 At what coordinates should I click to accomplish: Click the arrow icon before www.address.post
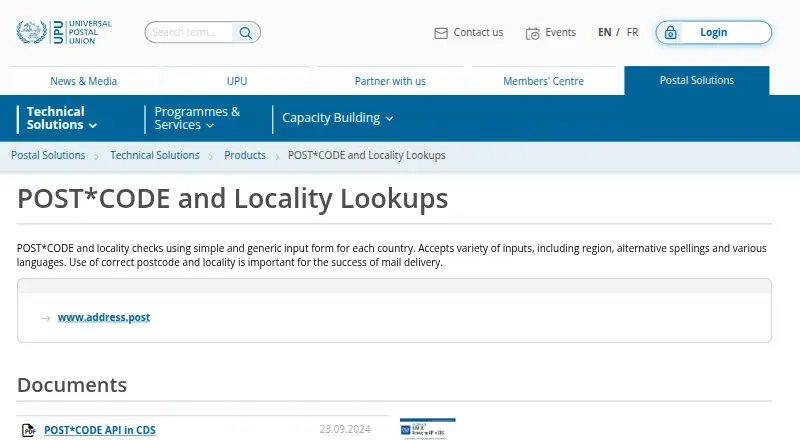45,318
